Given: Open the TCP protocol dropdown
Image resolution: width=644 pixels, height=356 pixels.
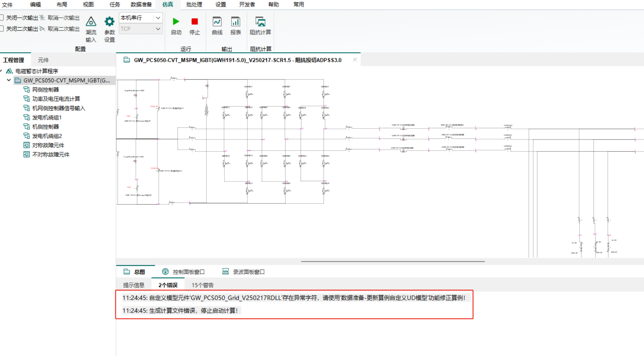Looking at the screenshot, I should coord(158,29).
